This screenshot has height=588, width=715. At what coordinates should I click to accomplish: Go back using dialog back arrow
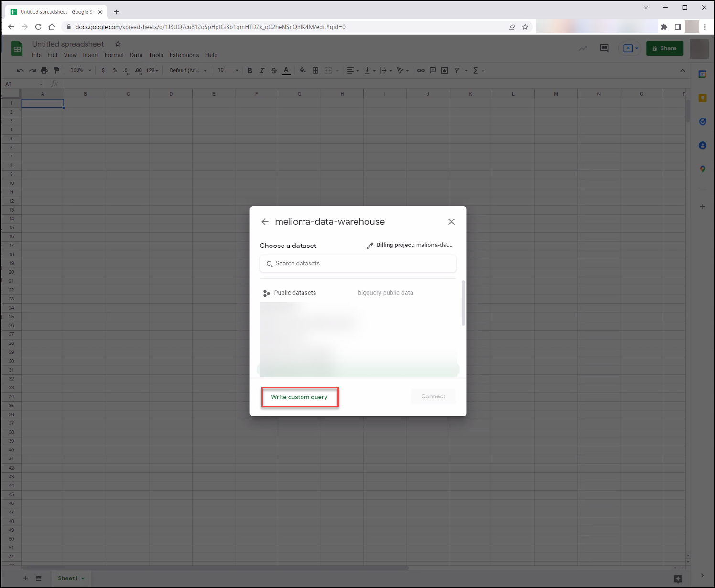coord(265,222)
